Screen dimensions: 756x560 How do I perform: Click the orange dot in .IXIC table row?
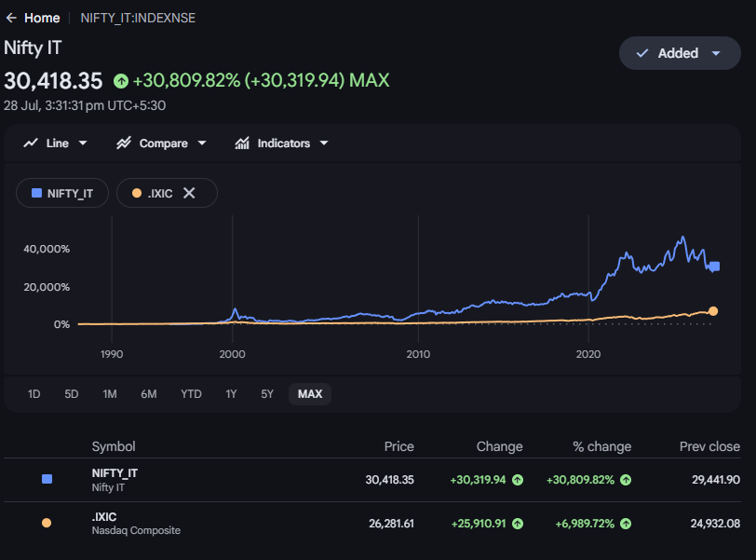pyautogui.click(x=47, y=523)
